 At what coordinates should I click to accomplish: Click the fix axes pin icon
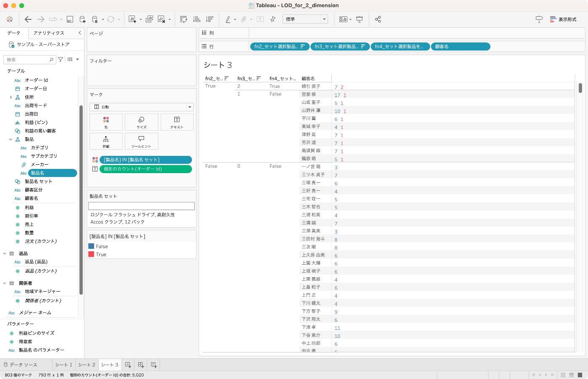(x=273, y=19)
